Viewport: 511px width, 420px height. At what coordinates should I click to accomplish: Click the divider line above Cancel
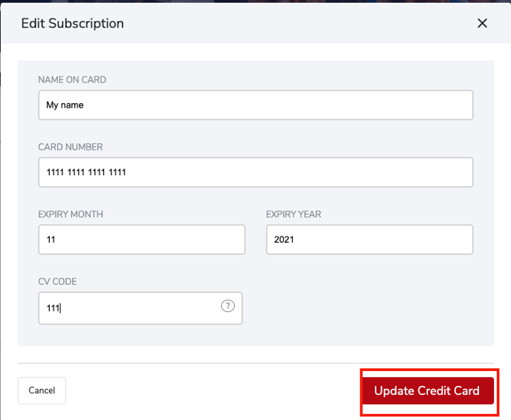255,363
